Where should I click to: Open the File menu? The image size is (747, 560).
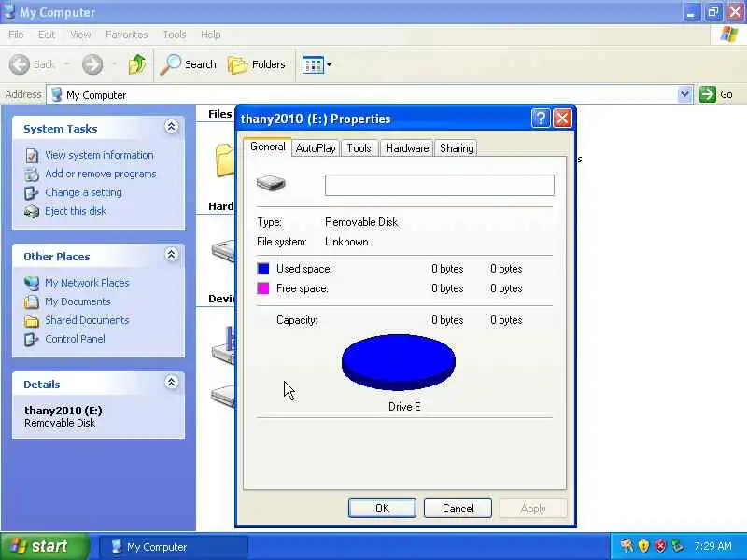tap(16, 35)
